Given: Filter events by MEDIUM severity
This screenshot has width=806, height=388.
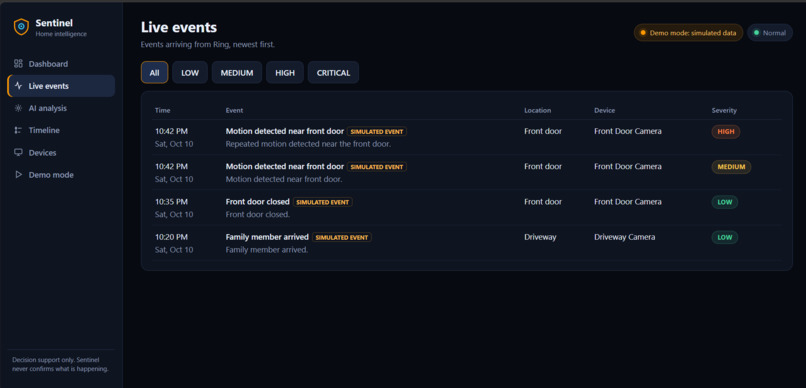Looking at the screenshot, I should pyautogui.click(x=237, y=72).
